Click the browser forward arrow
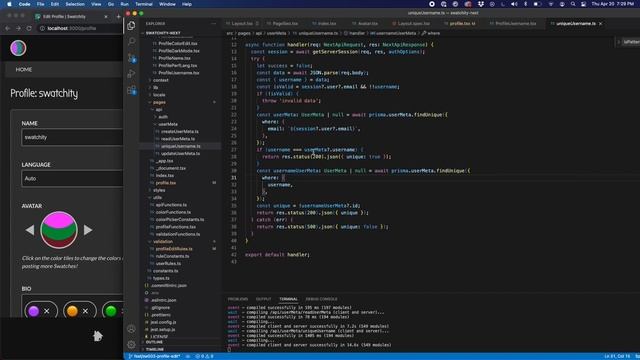 (18, 29)
